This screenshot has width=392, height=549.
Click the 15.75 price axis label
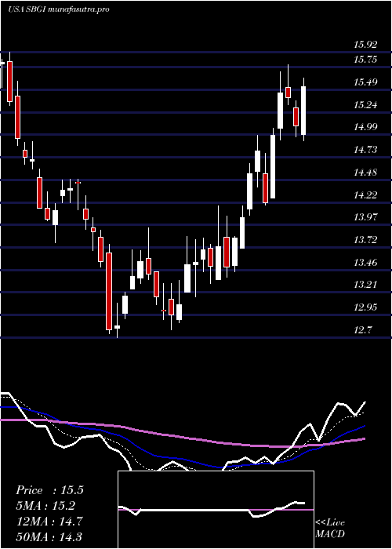pyautogui.click(x=365, y=60)
